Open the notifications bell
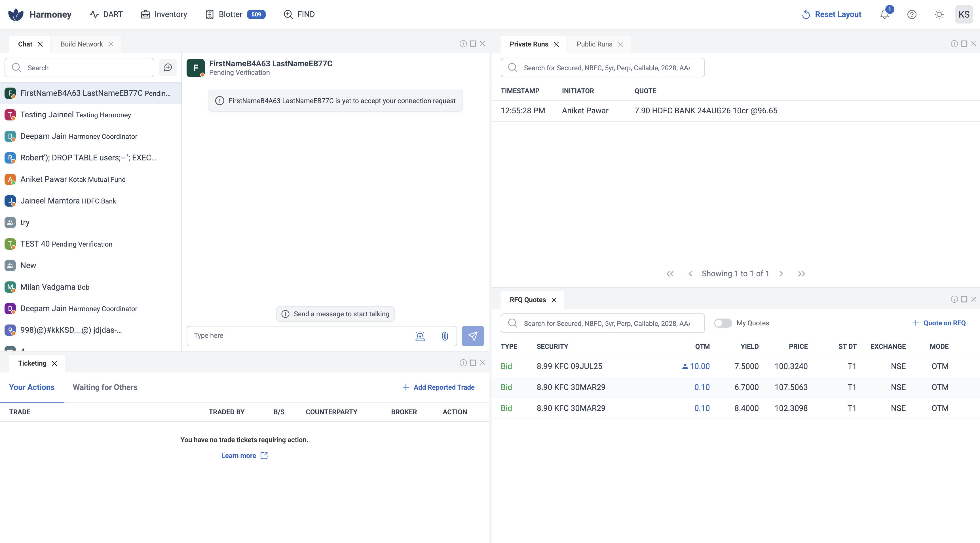 [x=884, y=14]
